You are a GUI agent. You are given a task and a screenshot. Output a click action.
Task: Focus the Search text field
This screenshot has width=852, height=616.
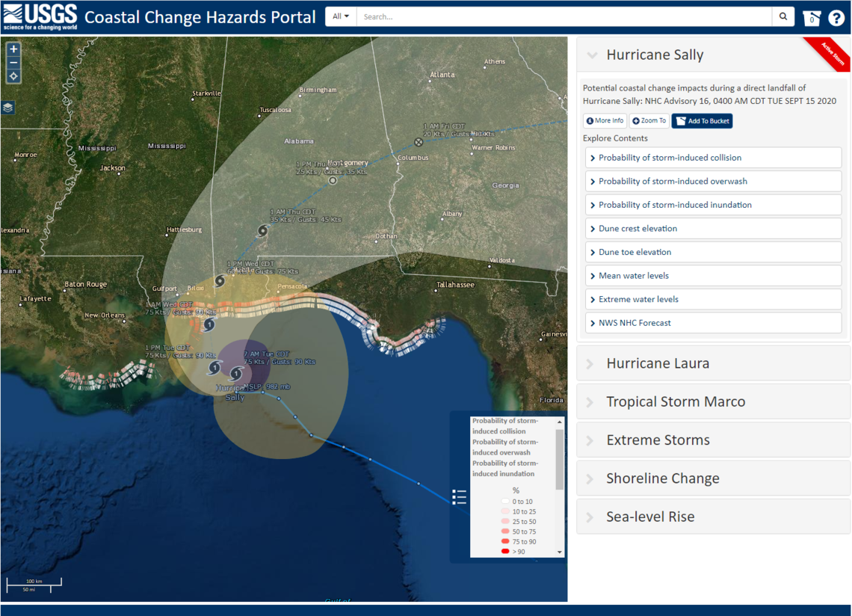click(564, 16)
